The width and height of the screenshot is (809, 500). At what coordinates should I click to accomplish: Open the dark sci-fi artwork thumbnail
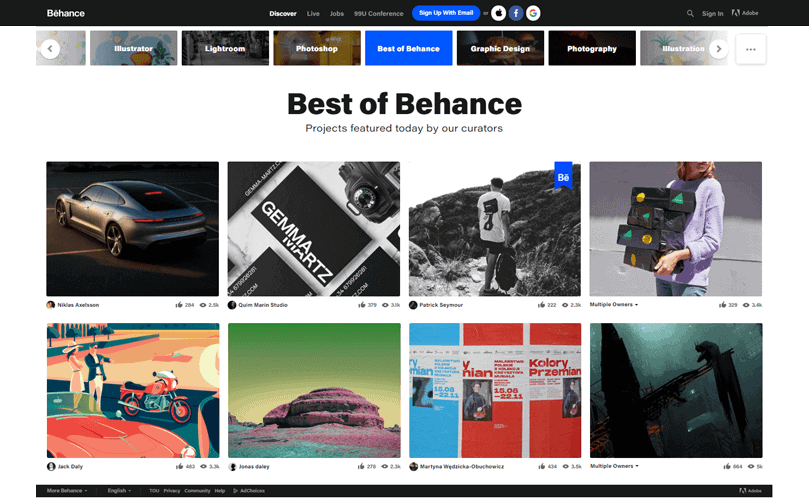coord(676,390)
